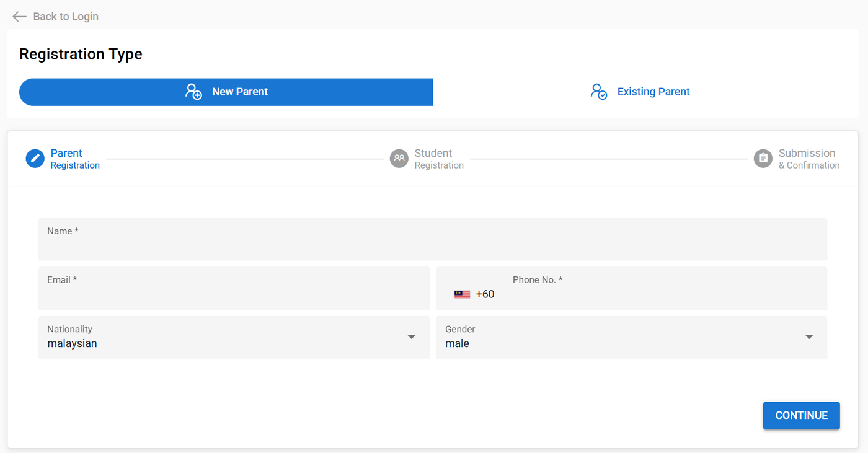Focus the Email input field
Viewport: 868px width, 453px height.
pos(234,288)
